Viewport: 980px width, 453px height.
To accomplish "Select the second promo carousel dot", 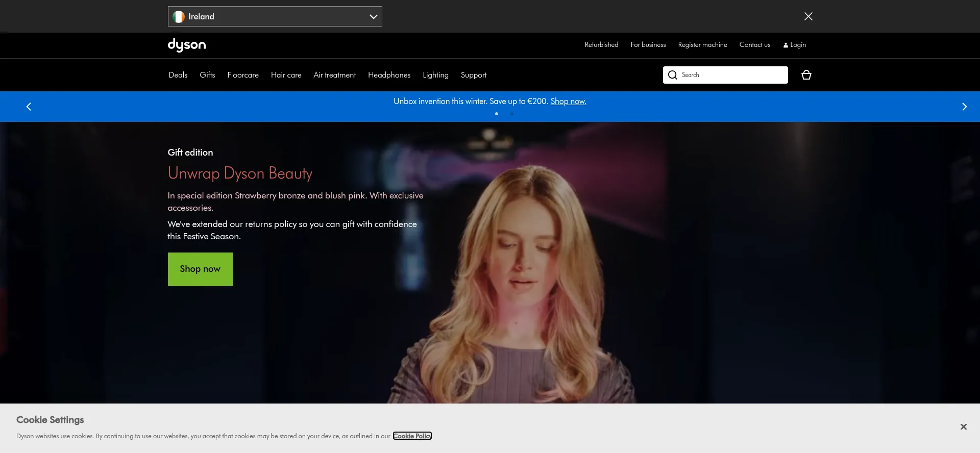I will coord(511,114).
